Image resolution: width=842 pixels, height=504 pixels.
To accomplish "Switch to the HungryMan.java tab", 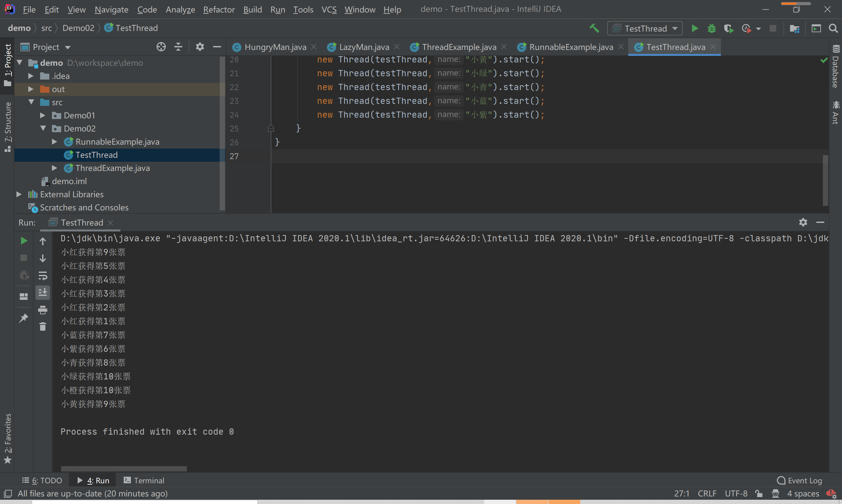I will [275, 47].
